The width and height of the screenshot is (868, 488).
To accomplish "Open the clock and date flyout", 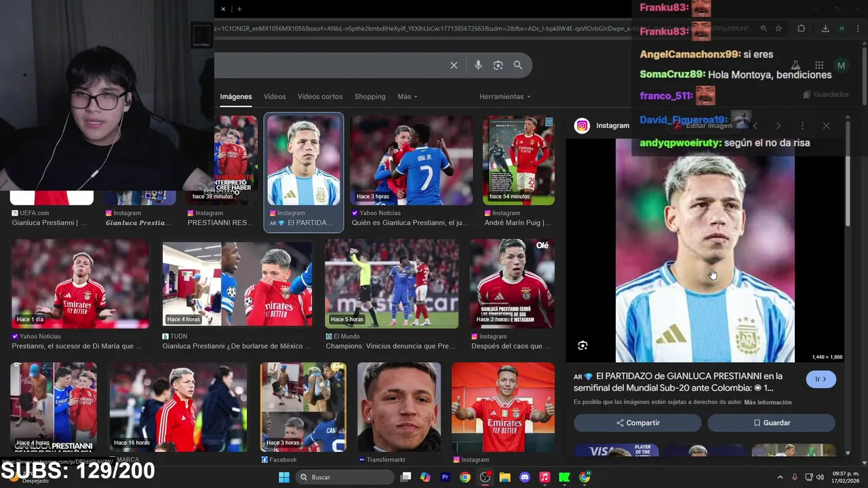I will 845,477.
